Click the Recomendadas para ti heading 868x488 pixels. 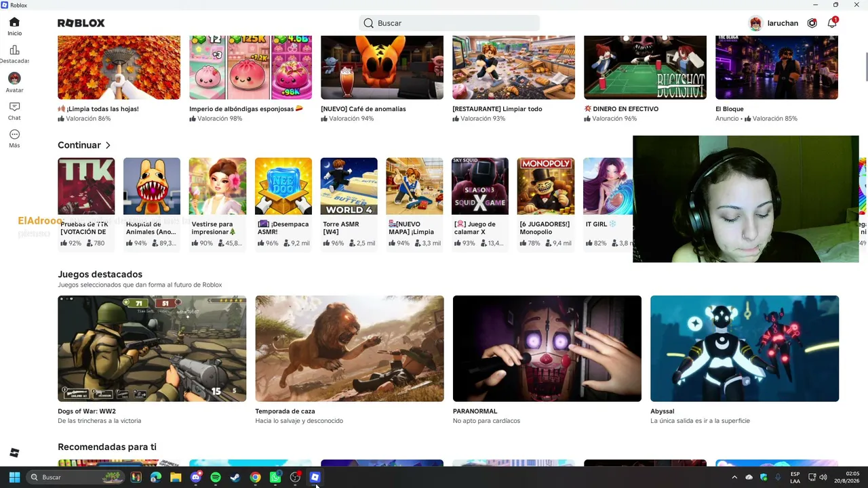click(107, 447)
